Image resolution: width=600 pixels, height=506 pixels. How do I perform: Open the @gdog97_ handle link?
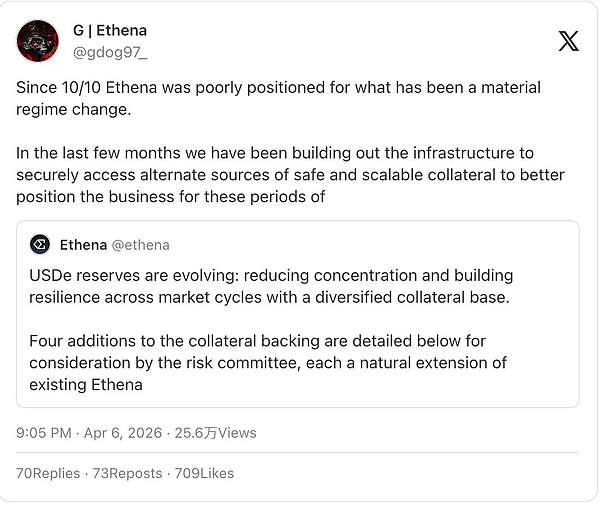[x=110, y=50]
